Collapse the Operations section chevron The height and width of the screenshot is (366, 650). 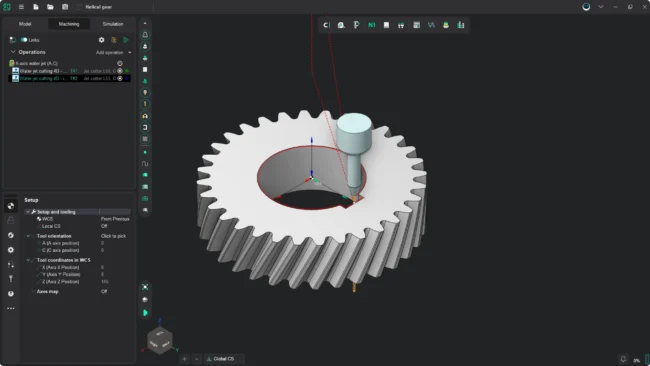coord(13,52)
